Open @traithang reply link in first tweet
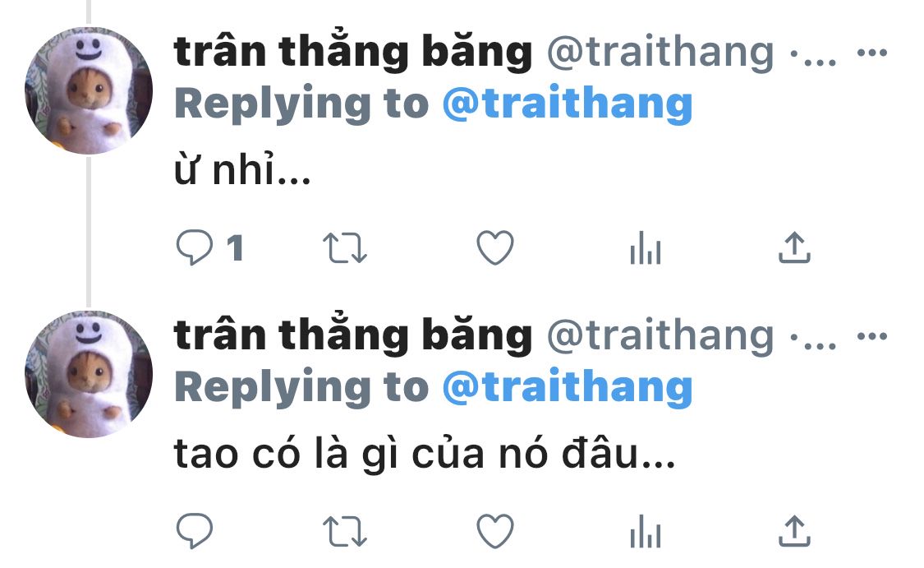Viewport: 924px width, 568px height. (x=568, y=104)
